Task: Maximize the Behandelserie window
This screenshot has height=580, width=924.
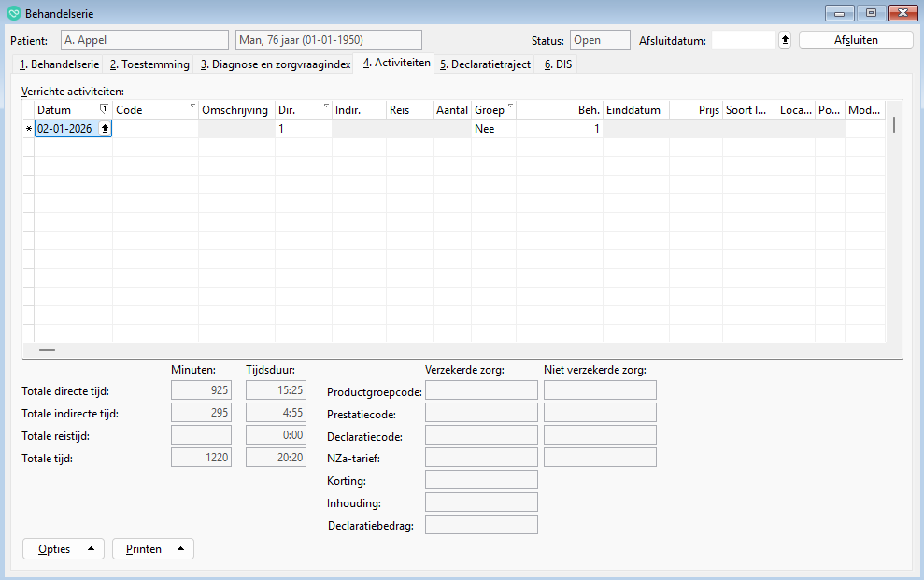Action: point(871,13)
